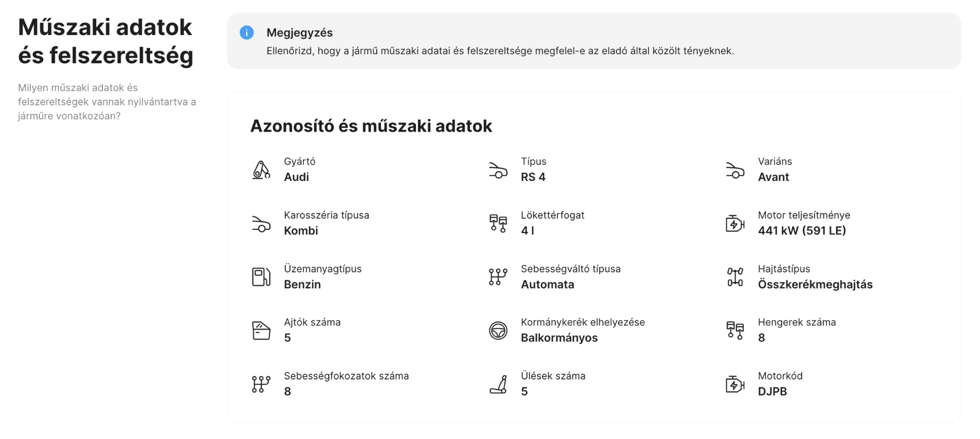The image size is (980, 439).
Task: Click the Azonosító és műszaki adatok heading
Action: point(371,126)
